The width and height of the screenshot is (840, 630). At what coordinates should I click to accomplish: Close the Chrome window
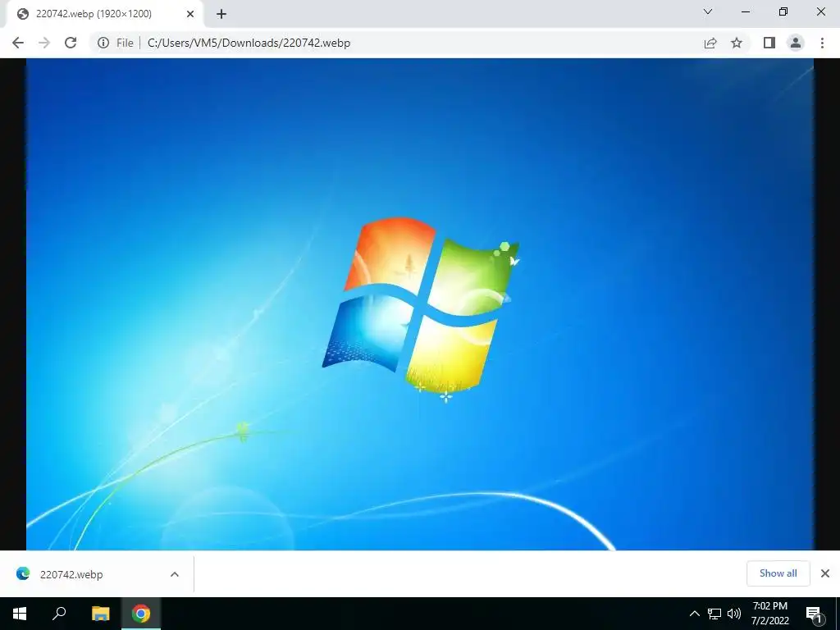820,11
